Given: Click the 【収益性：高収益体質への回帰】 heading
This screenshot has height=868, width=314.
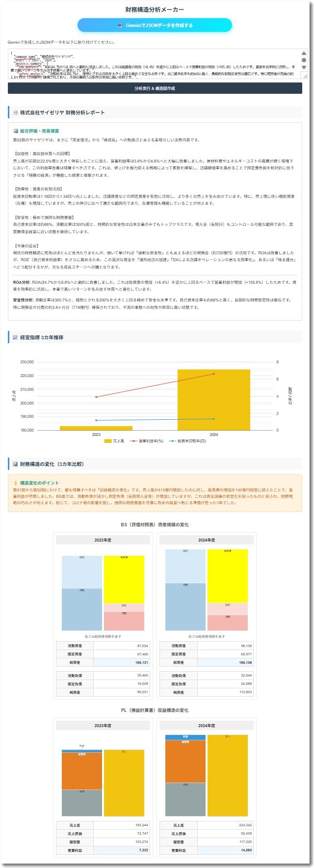Looking at the screenshot, I should tap(41, 154).
